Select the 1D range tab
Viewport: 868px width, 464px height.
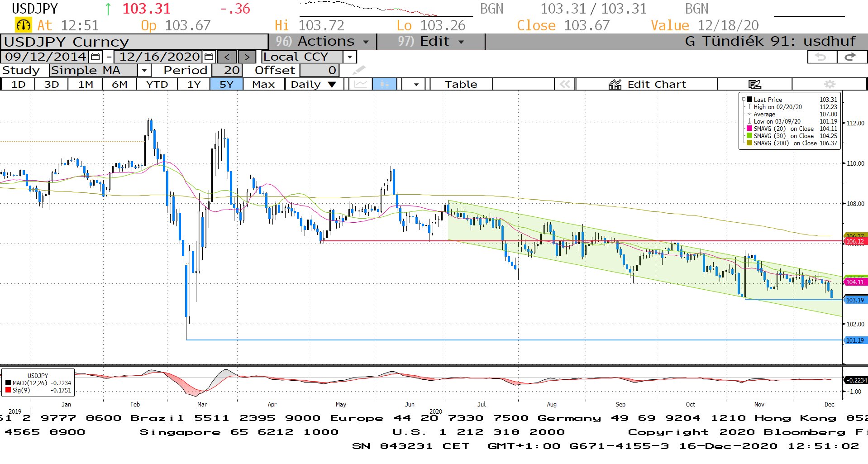coord(18,84)
